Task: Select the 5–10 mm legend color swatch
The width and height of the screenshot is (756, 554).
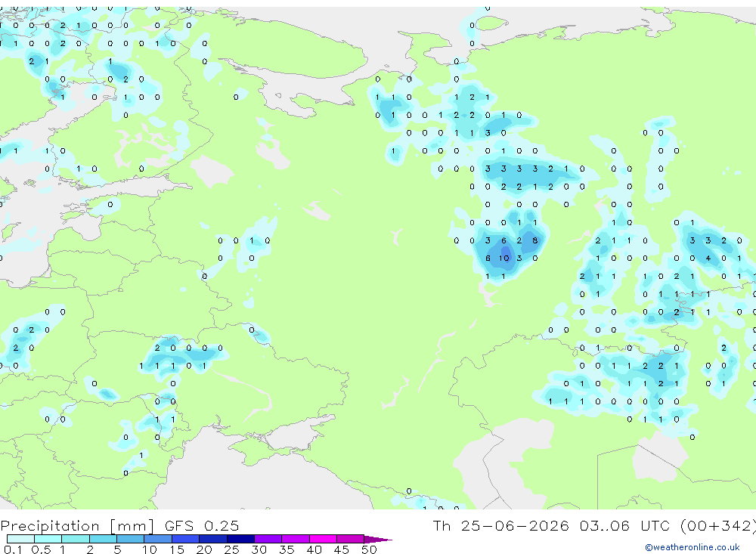Action: point(131,539)
